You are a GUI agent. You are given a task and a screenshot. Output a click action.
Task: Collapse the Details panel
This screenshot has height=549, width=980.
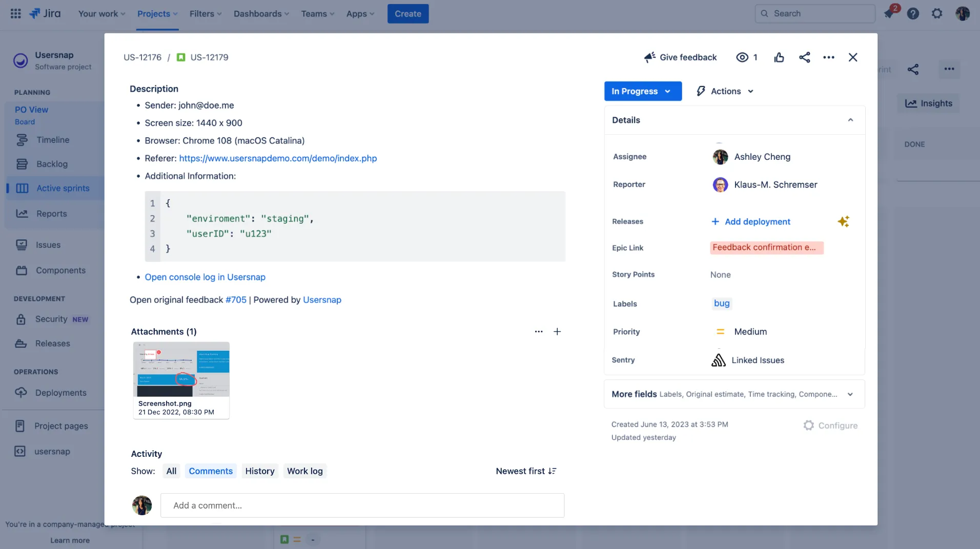[x=850, y=120]
